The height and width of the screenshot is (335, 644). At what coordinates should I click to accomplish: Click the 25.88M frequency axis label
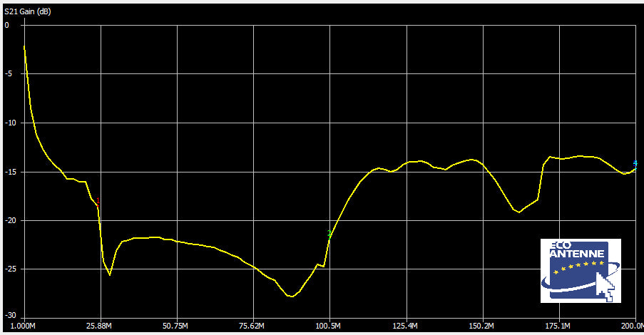99,326
